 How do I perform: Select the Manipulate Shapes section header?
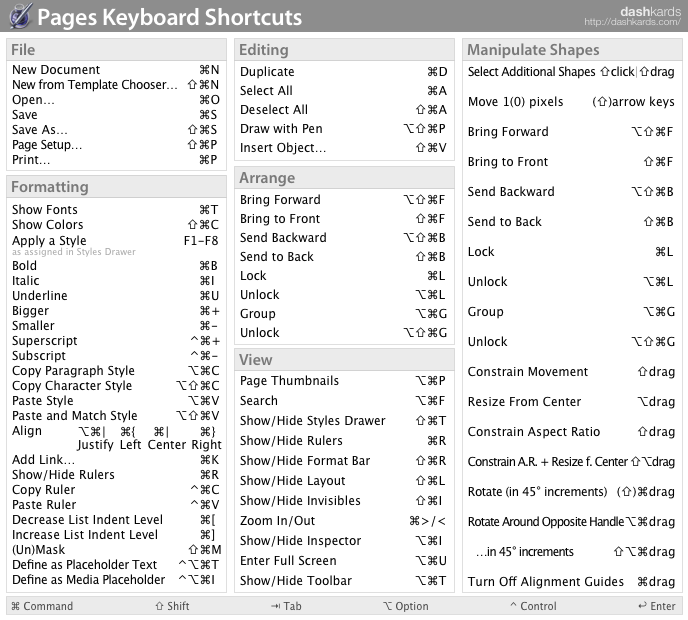pyautogui.click(x=572, y=50)
